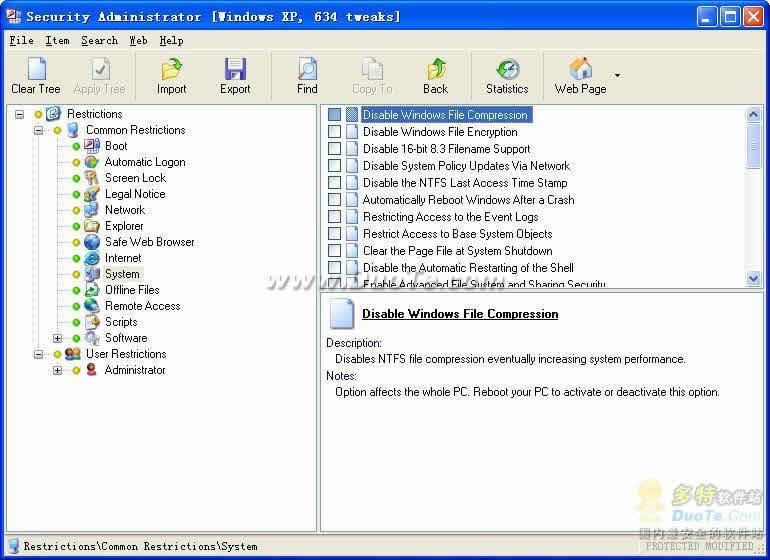Viewport: 770px width, 560px height.
Task: Select the Legal Notice tree icon
Action: (x=92, y=194)
